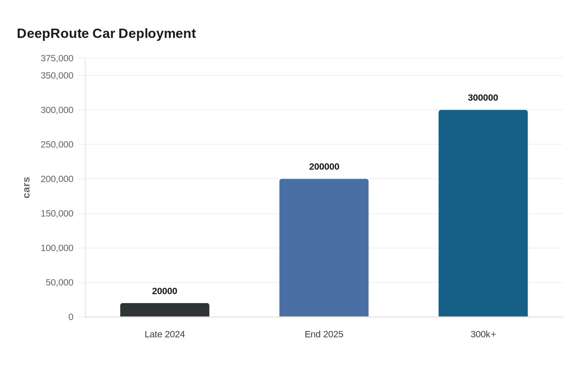Click the 50,000 y-axis tick label

pyautogui.click(x=60, y=283)
